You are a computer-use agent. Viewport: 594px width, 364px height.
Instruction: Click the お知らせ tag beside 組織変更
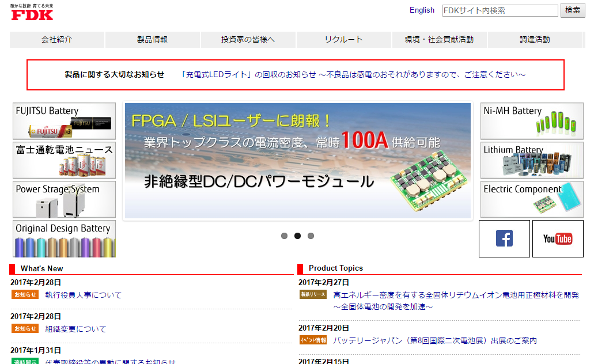point(25,329)
